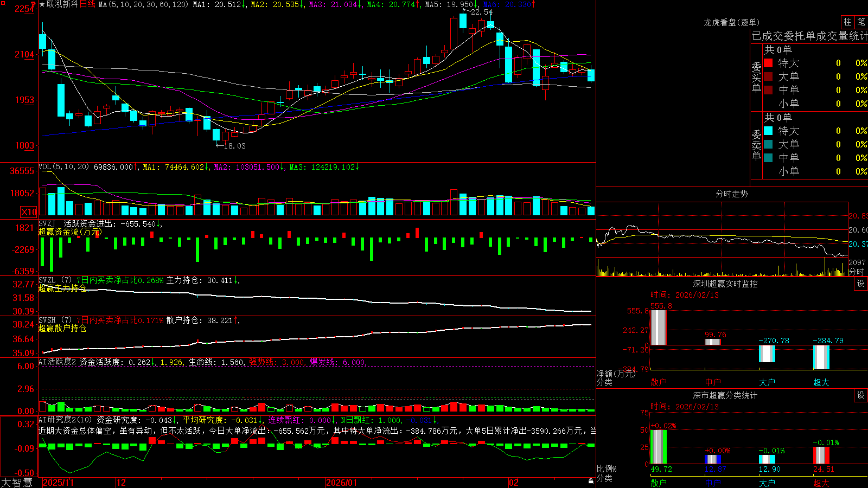Change the 日线 period label

click(87, 4)
